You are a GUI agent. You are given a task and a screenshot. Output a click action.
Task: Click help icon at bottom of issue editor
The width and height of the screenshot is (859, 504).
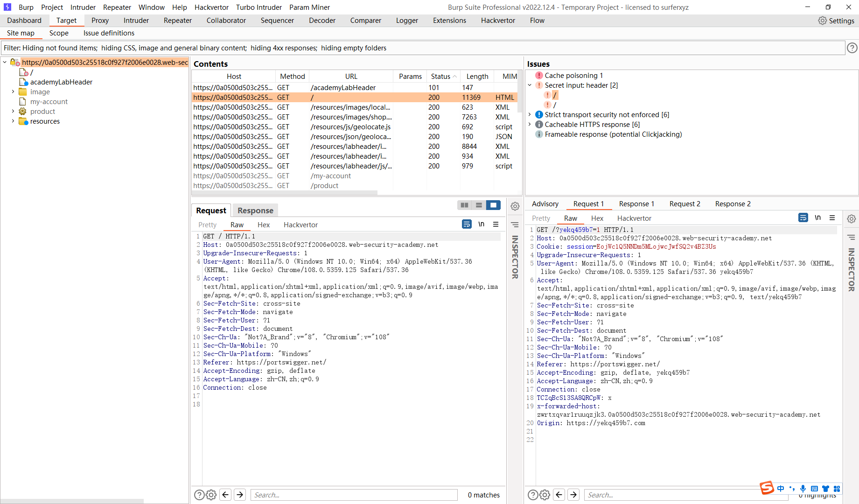click(532, 495)
